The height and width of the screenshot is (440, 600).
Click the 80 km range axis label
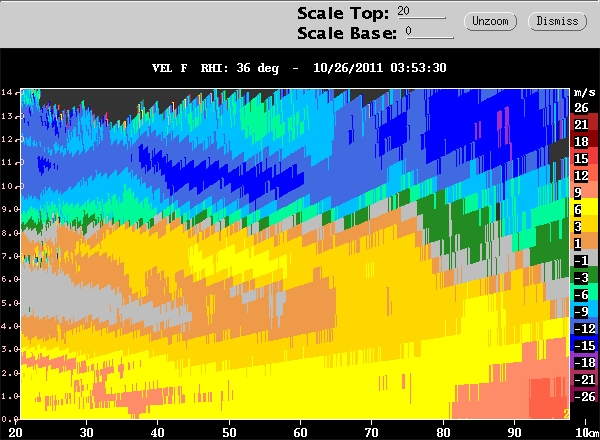[443, 433]
